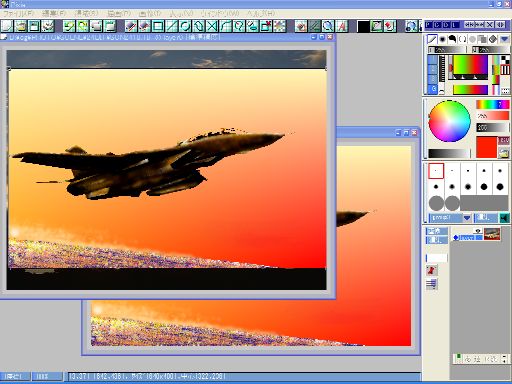Click the blue button right of the brush dropdown
512x384 pixels.
click(x=486, y=218)
